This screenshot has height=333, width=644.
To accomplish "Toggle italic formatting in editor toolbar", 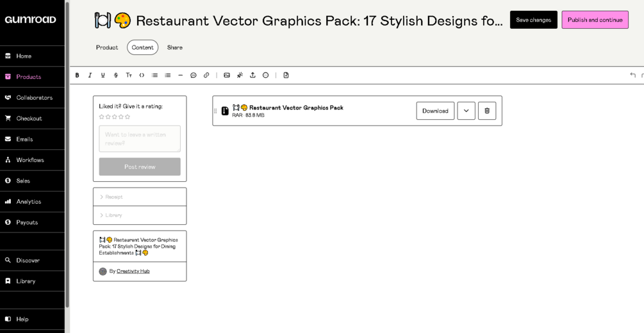I will pyautogui.click(x=90, y=75).
